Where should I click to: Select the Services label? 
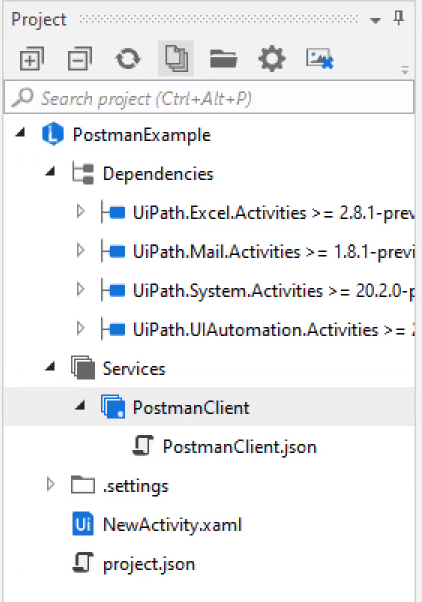134,369
